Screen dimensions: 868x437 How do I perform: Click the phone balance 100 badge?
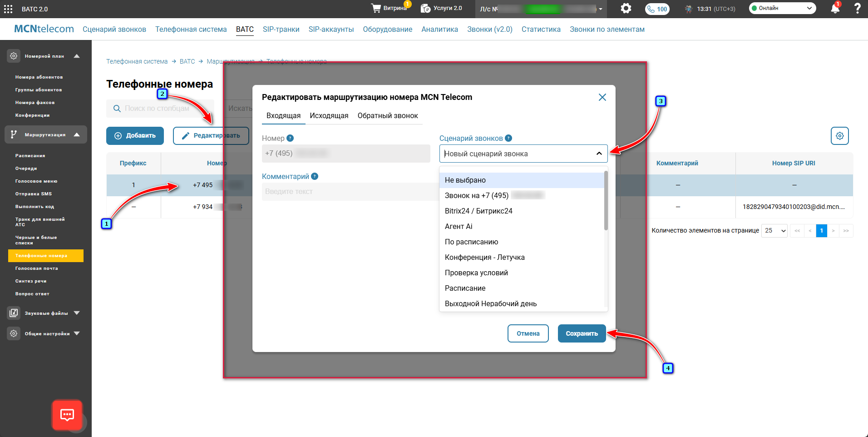coord(657,9)
